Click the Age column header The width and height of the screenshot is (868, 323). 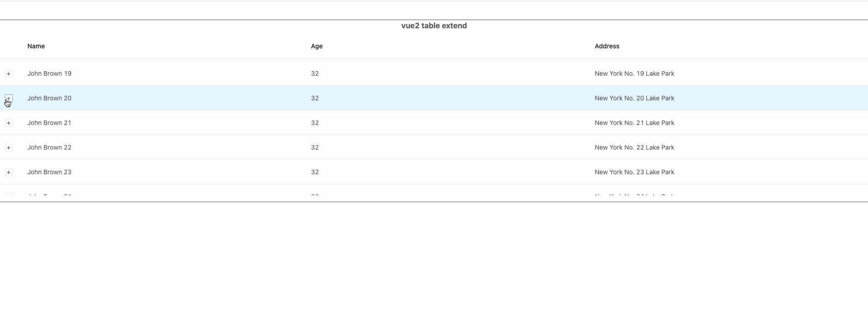click(317, 46)
